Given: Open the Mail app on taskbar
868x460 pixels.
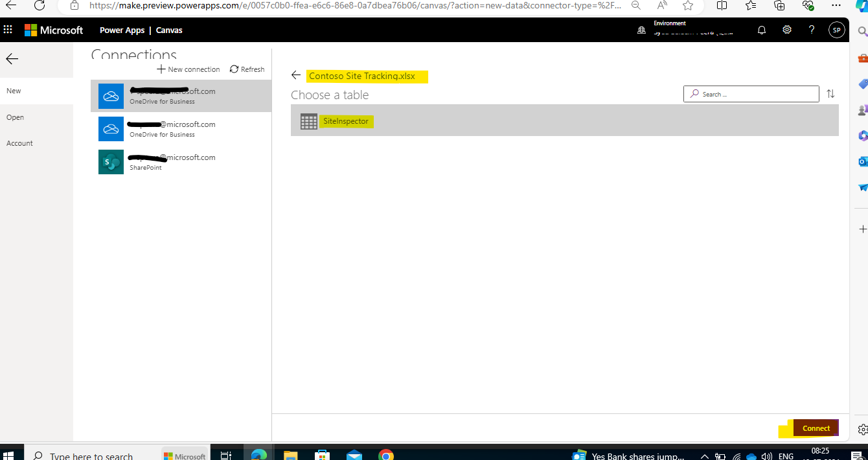Looking at the screenshot, I should pos(354,455).
